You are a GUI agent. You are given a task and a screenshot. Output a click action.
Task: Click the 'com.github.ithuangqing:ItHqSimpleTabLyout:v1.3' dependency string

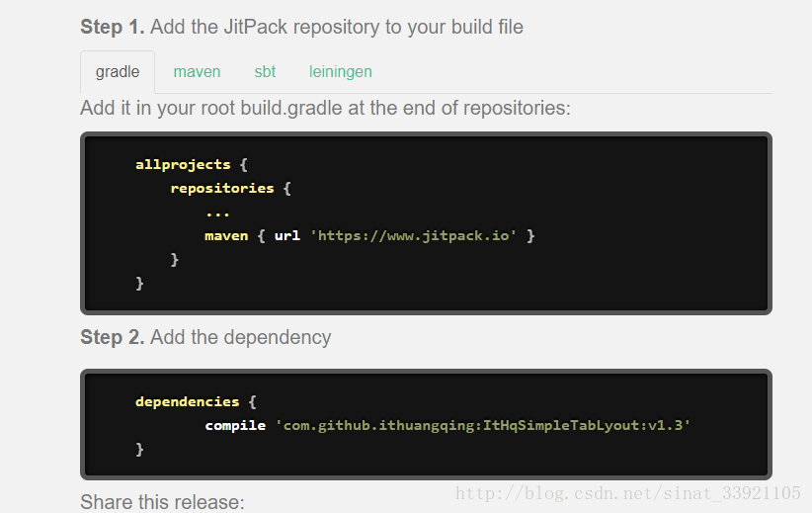(483, 425)
